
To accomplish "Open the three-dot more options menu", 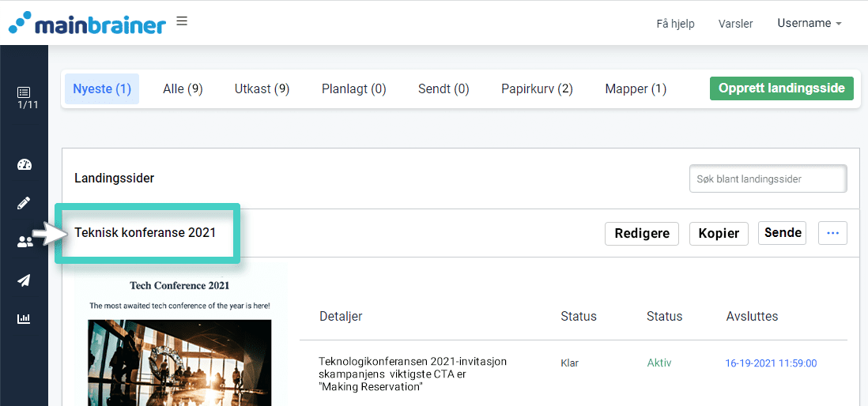I will click(x=832, y=233).
